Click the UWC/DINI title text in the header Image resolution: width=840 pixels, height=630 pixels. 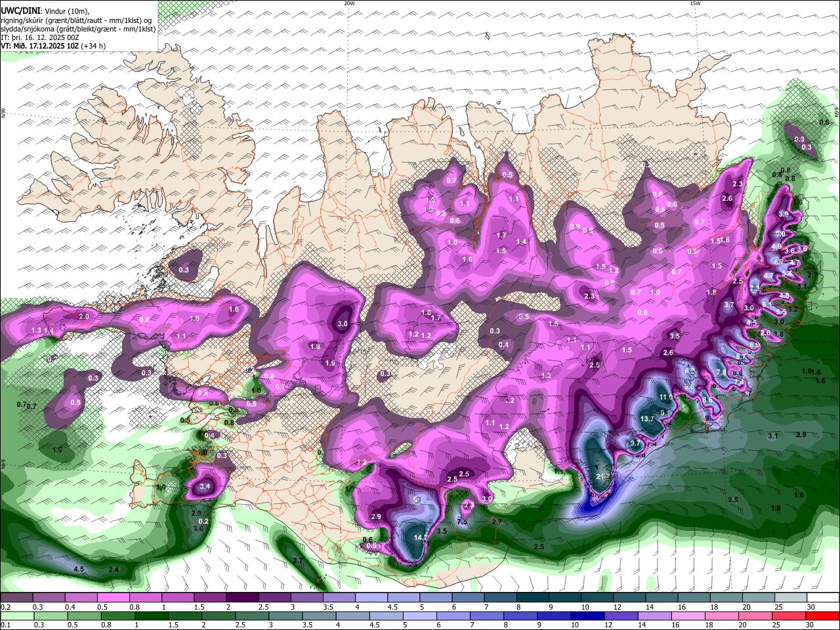click(x=21, y=11)
